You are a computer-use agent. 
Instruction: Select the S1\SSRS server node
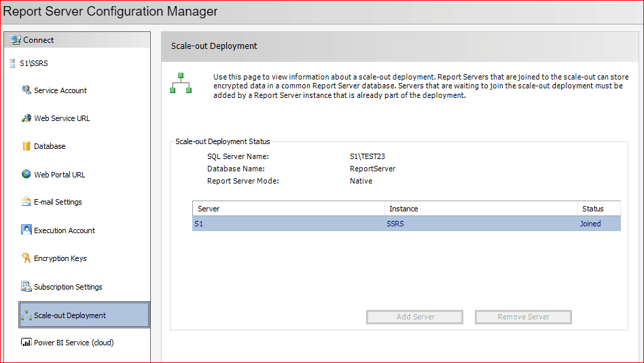[33, 64]
